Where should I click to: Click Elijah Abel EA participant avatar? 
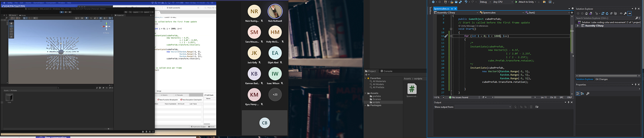tap(275, 53)
